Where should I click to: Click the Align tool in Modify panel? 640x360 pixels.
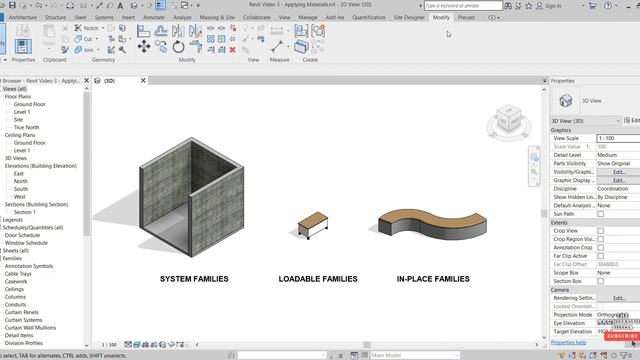[143, 31]
